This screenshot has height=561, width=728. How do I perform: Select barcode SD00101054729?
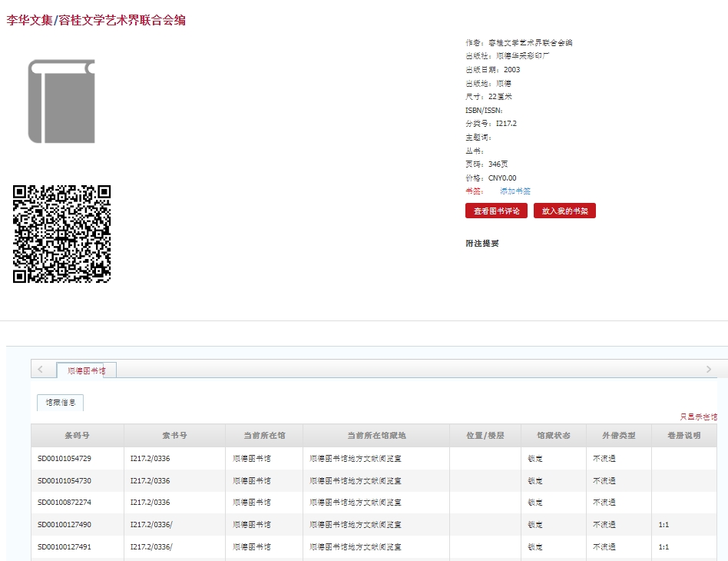point(65,458)
